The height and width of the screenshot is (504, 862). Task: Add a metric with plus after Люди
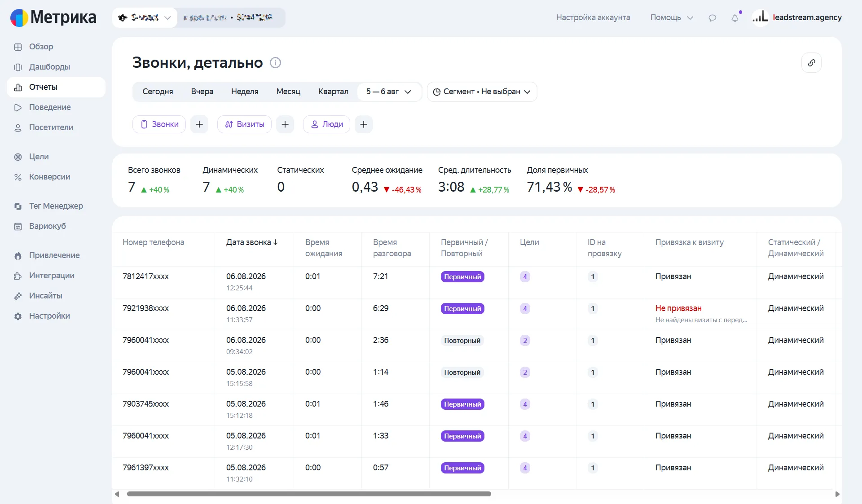click(x=364, y=124)
